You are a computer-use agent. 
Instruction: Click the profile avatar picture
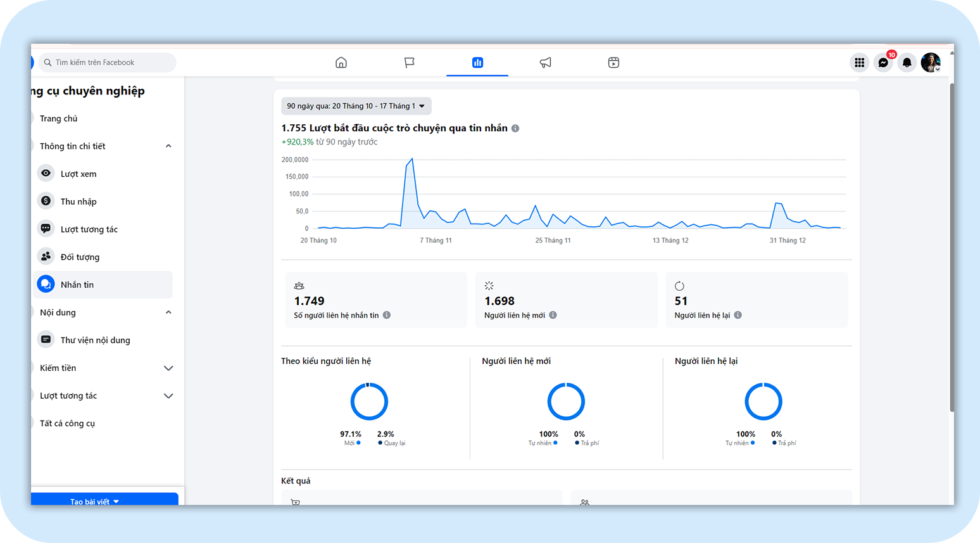click(930, 62)
